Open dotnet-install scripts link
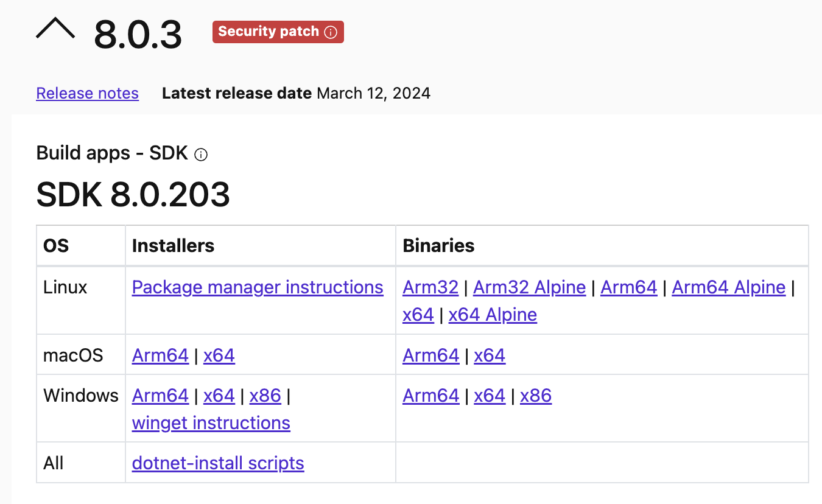Image resolution: width=822 pixels, height=504 pixels. click(x=218, y=463)
